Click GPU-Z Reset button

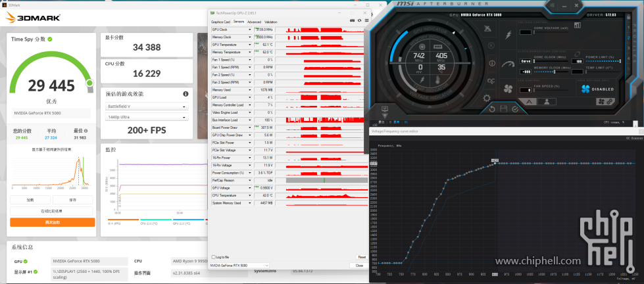(x=361, y=257)
